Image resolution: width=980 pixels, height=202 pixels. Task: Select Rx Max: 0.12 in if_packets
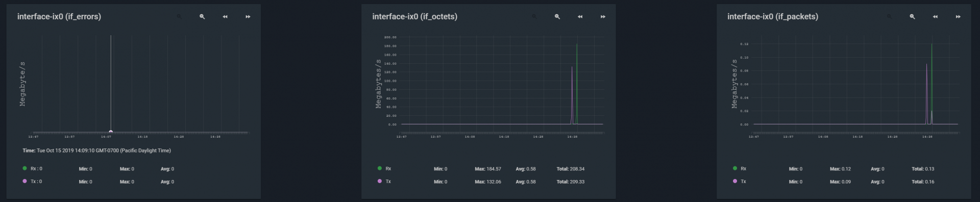click(840, 169)
